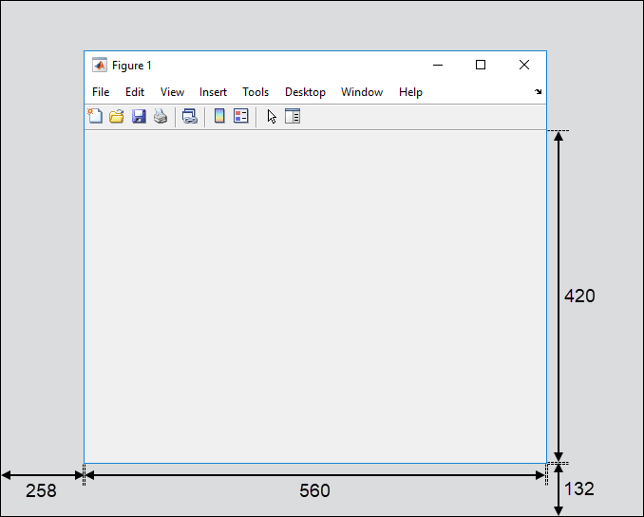Open the File menu

coord(101,92)
